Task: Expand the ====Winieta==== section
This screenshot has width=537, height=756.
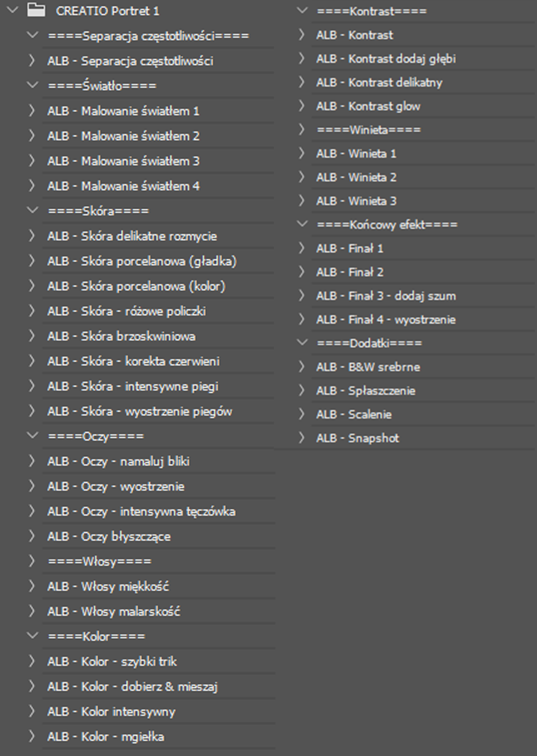Action: click(301, 129)
